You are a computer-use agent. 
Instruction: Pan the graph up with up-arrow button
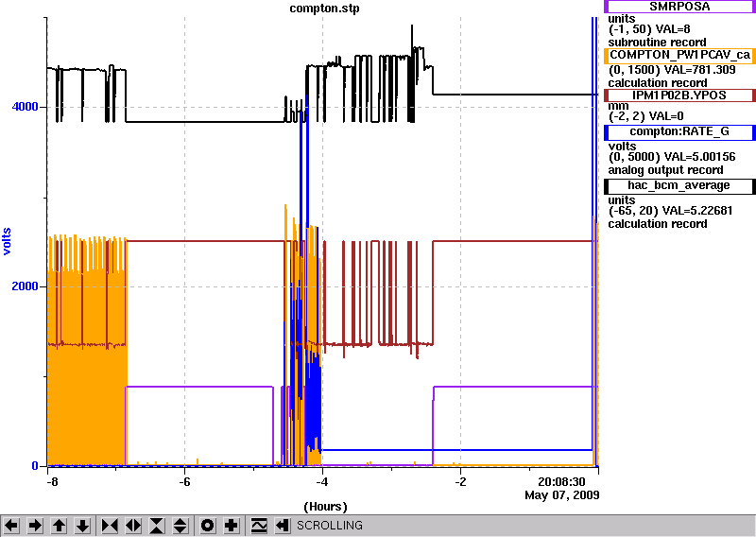coord(59,525)
